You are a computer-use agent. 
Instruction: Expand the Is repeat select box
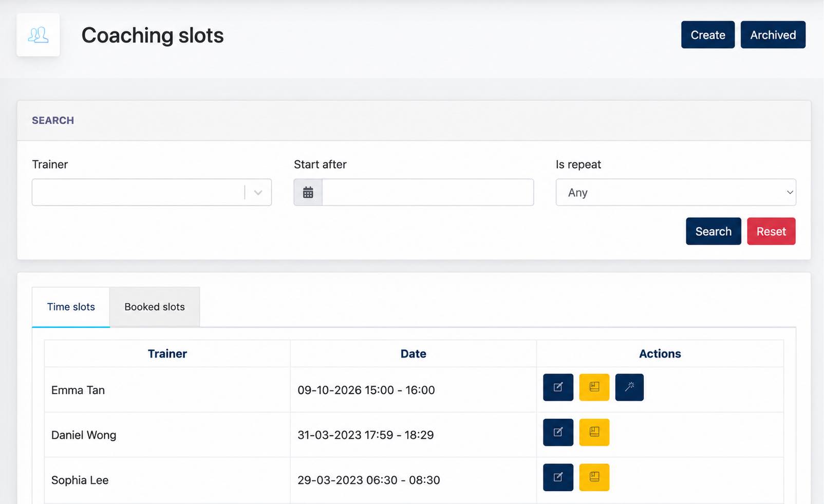[x=676, y=192]
